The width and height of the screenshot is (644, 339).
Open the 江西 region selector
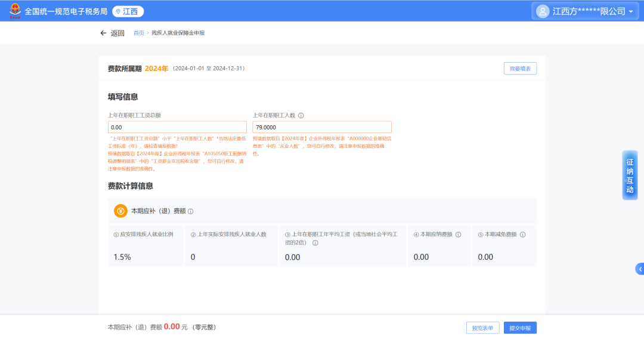pyautogui.click(x=128, y=11)
